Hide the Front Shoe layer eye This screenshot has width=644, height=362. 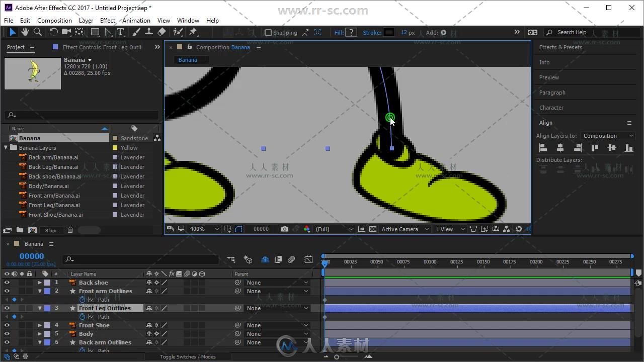[7, 325]
